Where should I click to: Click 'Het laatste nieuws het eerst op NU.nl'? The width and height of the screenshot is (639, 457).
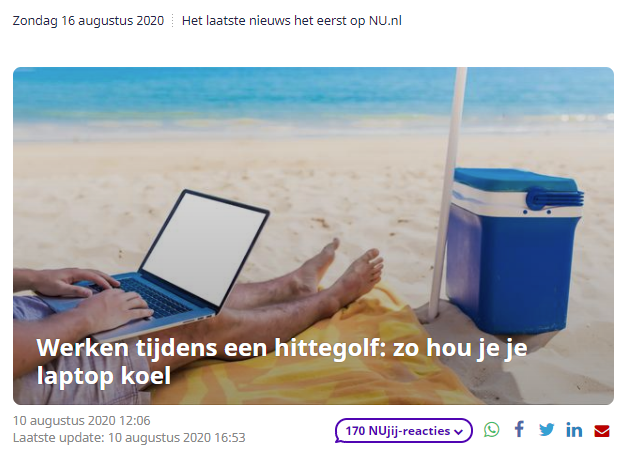pyautogui.click(x=291, y=20)
